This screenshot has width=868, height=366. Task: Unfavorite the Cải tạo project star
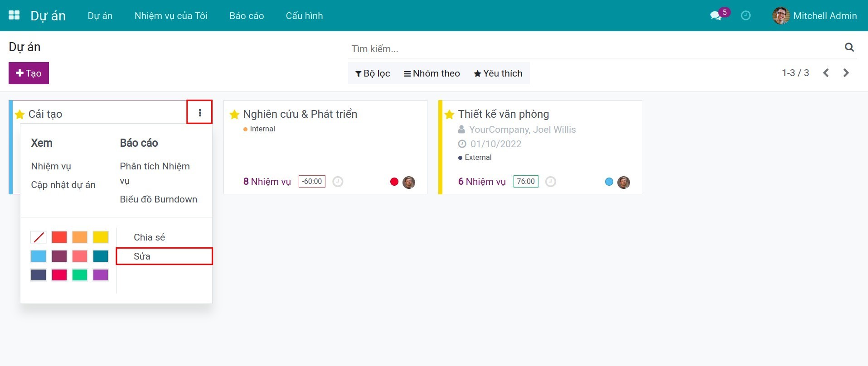pyautogui.click(x=19, y=115)
